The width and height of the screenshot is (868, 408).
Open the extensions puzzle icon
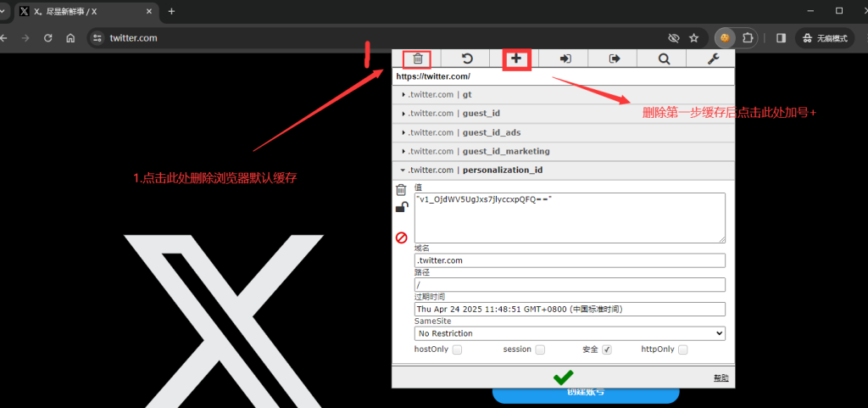[748, 38]
